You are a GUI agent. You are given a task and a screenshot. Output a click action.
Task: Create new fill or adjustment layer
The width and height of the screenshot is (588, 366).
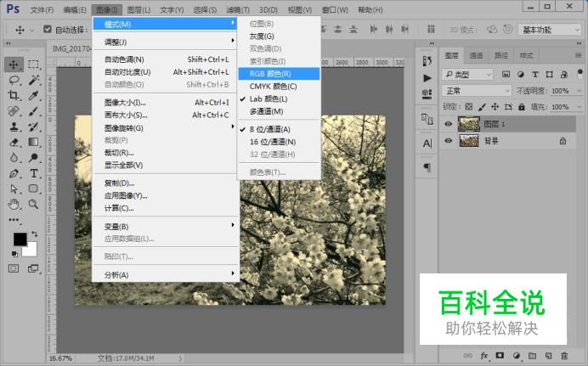point(517,356)
